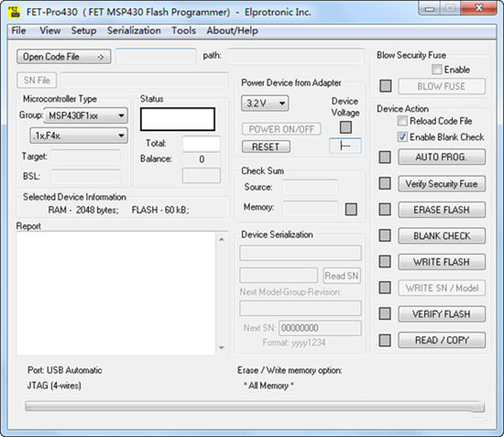Click 'JTAG (4-wires)' status text
Screen dimensions: 504x437
[54, 386]
